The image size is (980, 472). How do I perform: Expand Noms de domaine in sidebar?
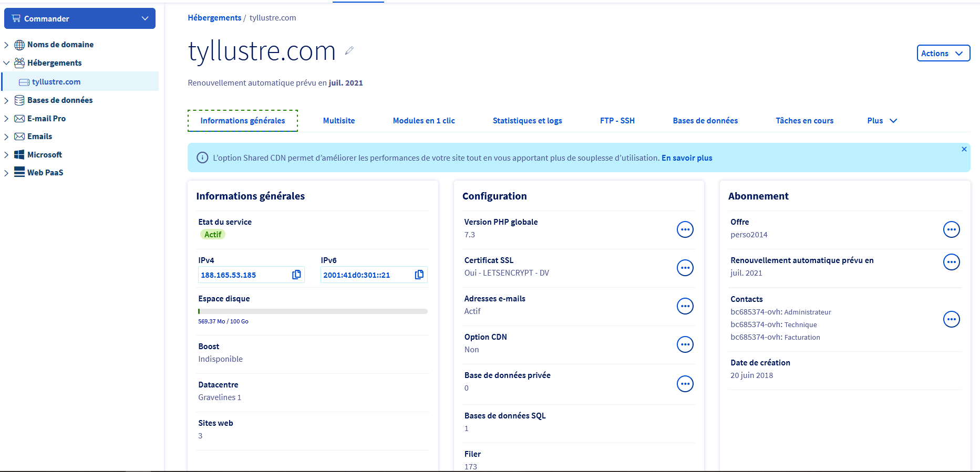coord(6,45)
